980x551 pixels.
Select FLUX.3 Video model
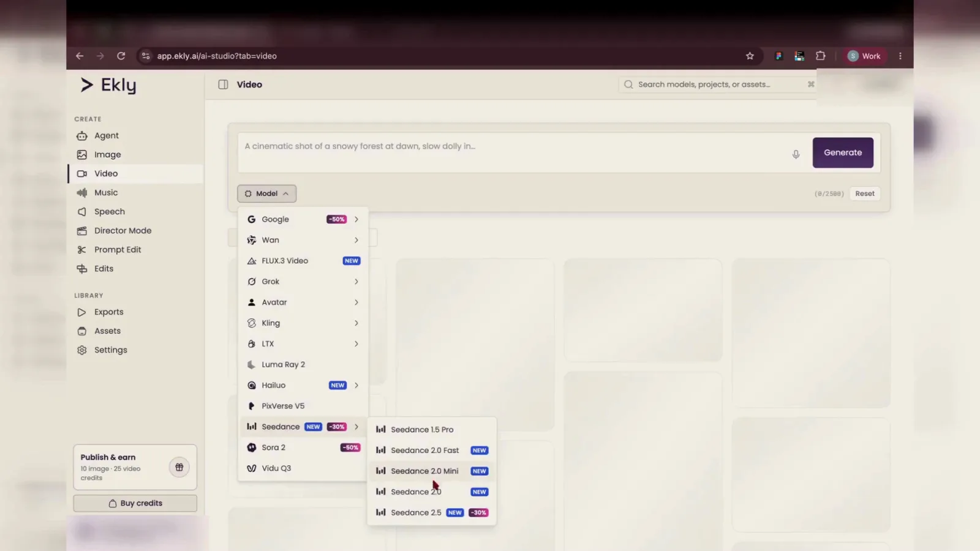(303, 261)
